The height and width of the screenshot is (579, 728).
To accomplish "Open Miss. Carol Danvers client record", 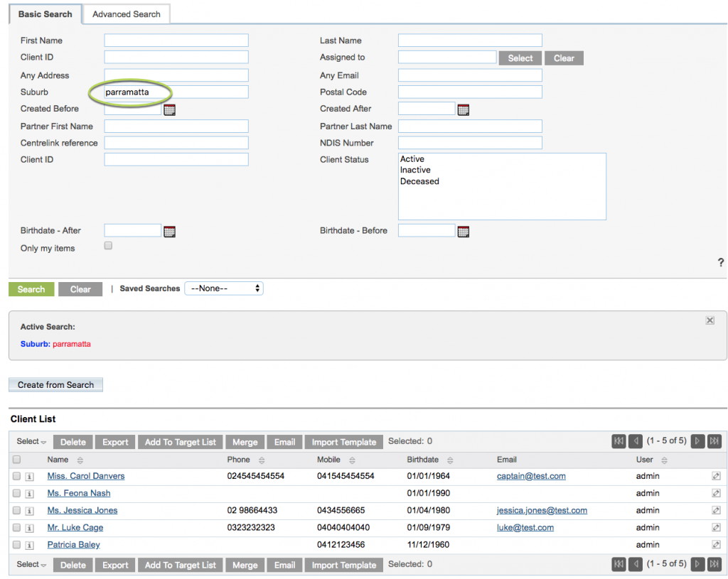I will coord(85,476).
